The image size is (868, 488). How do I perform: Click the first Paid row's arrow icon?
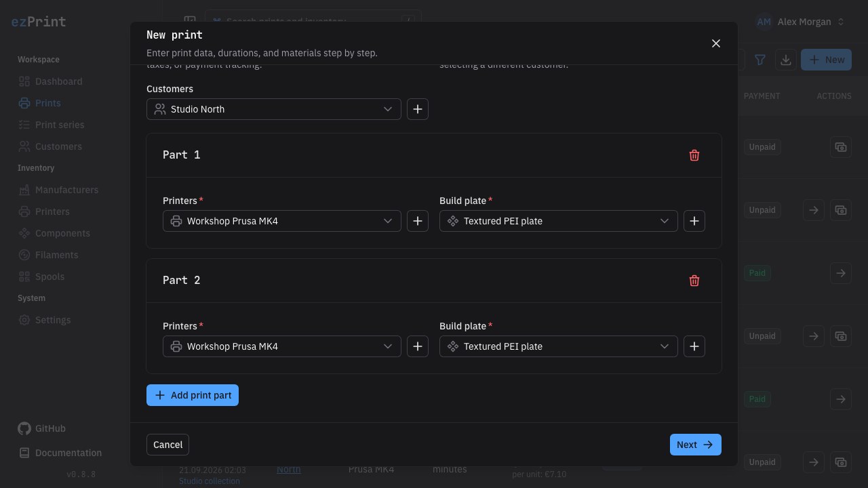point(841,273)
